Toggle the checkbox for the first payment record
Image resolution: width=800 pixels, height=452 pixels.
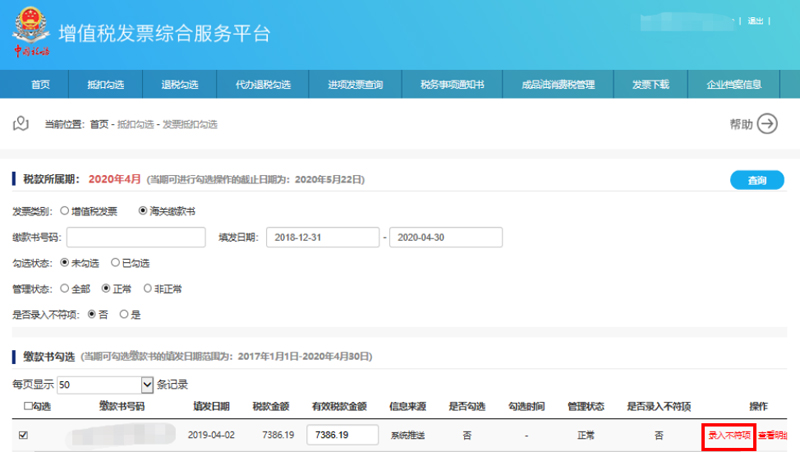point(24,435)
